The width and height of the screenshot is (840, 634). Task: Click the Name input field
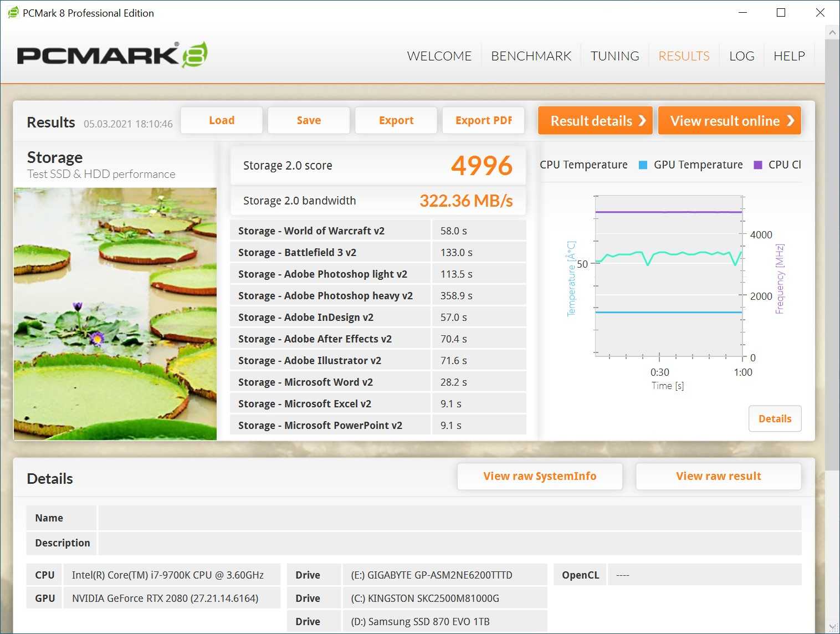click(x=449, y=518)
